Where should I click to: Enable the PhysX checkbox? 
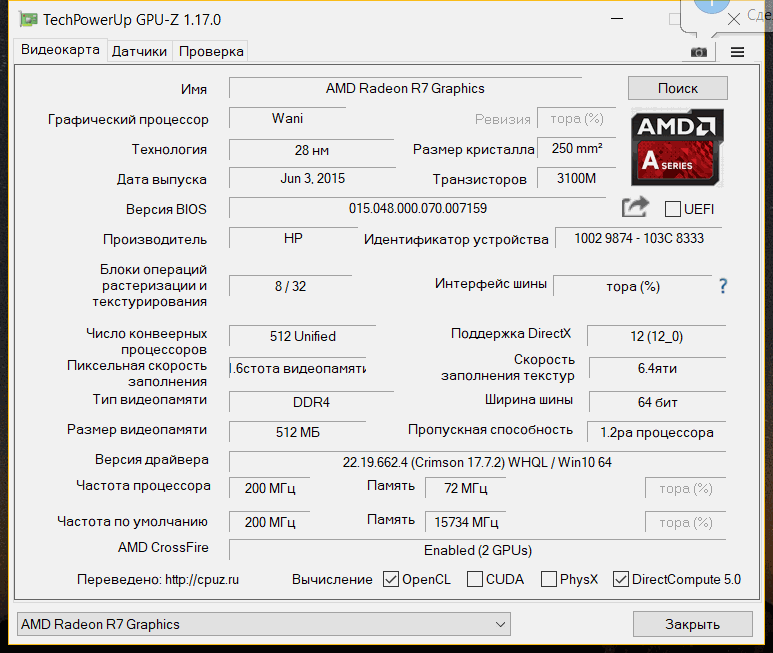click(x=549, y=579)
